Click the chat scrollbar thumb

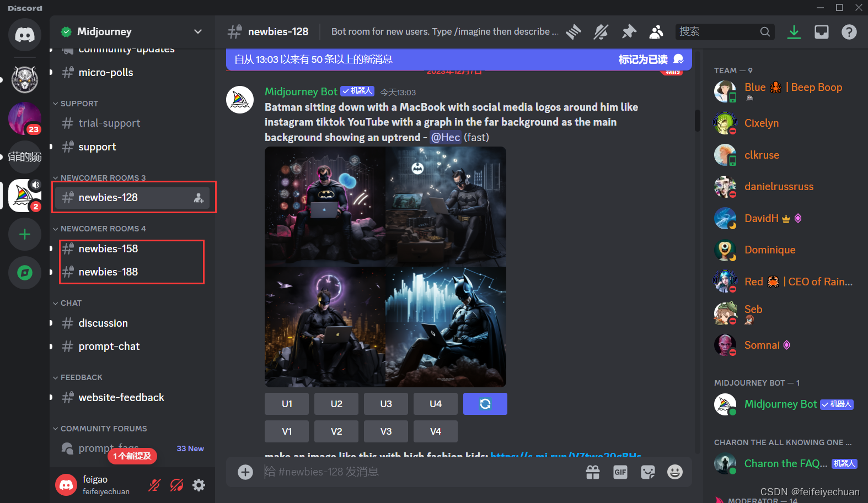[x=698, y=121]
